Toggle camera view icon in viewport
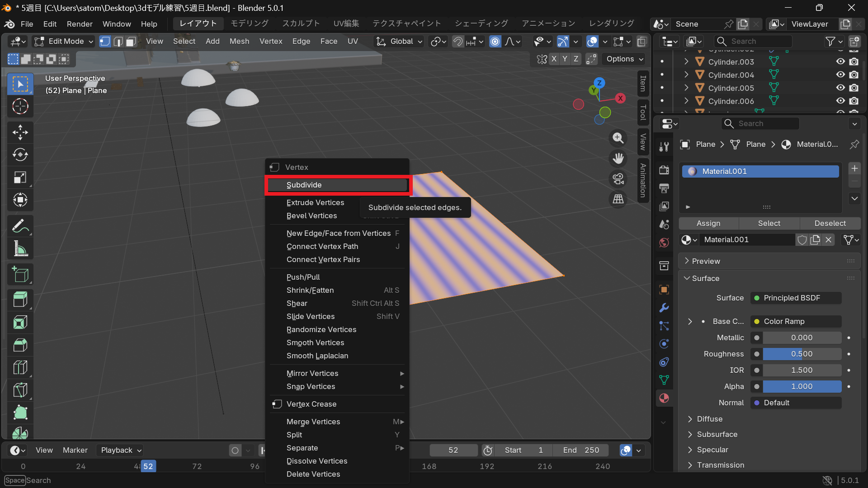Viewport: 868px width, 488px height. (x=618, y=179)
